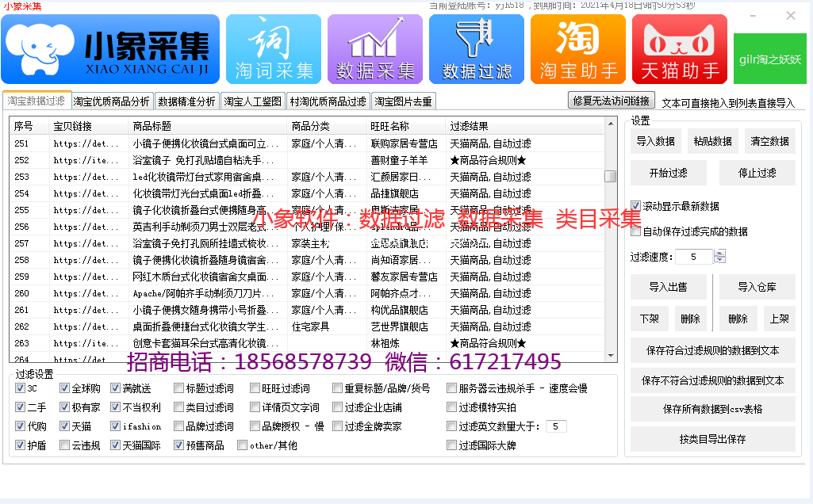
Task: Select row 260 Apache/阿帕齐
Action: 307,293
